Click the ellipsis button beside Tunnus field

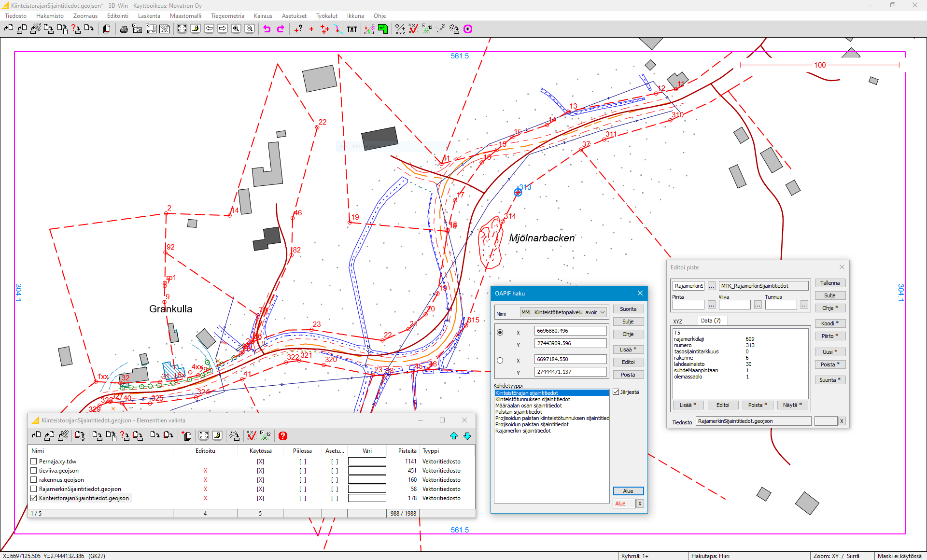click(x=804, y=305)
